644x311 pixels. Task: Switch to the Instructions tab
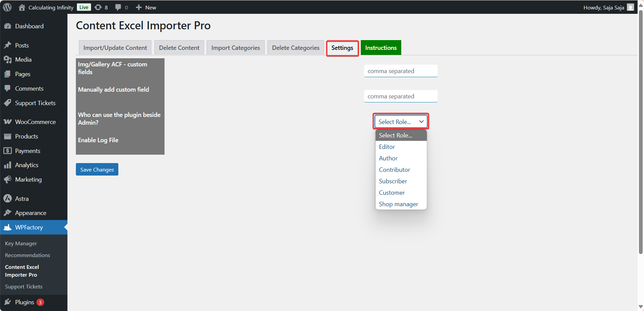(381, 48)
